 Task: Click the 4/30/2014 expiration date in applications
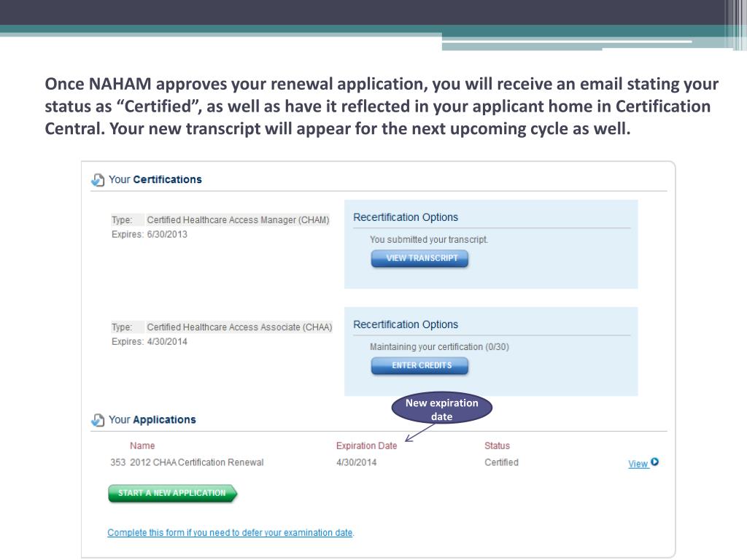point(356,462)
